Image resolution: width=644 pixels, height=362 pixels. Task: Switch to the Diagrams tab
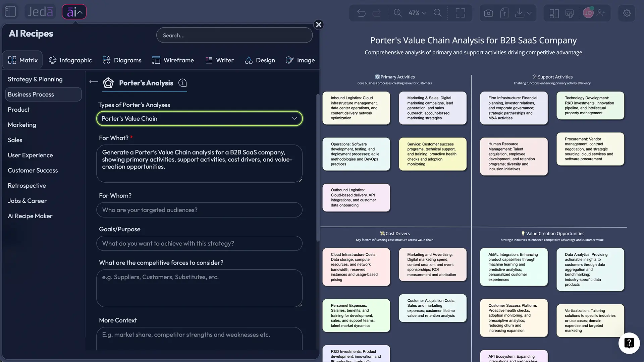pyautogui.click(x=122, y=60)
